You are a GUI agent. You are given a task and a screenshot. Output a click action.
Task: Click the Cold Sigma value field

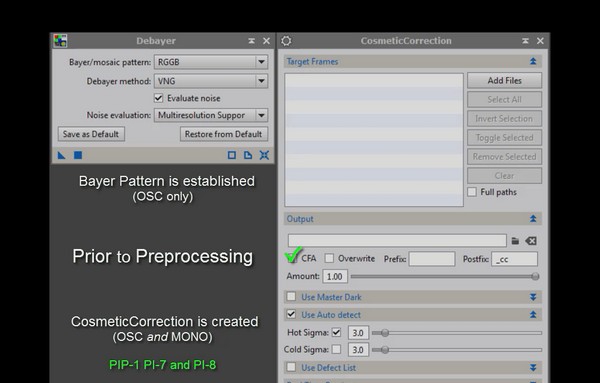359,349
